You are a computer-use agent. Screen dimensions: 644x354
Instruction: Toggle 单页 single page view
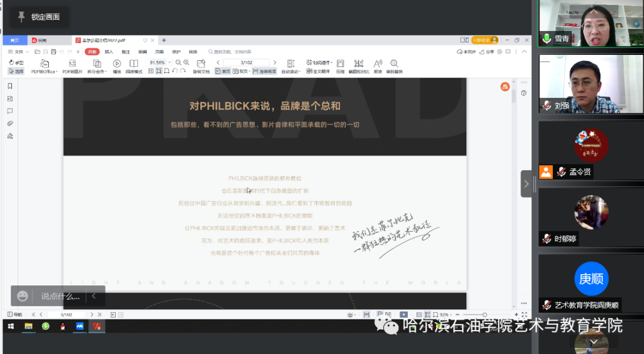(222, 71)
